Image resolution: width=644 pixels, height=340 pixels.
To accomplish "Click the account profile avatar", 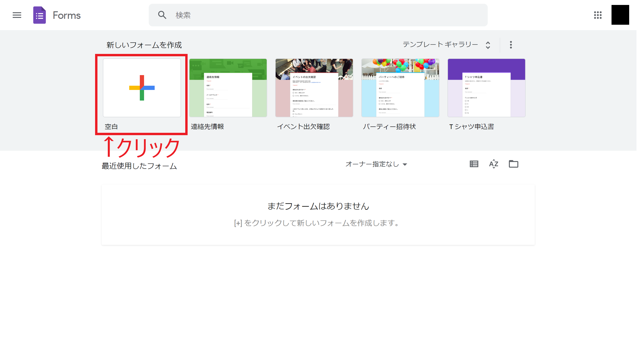I will 620,15.
